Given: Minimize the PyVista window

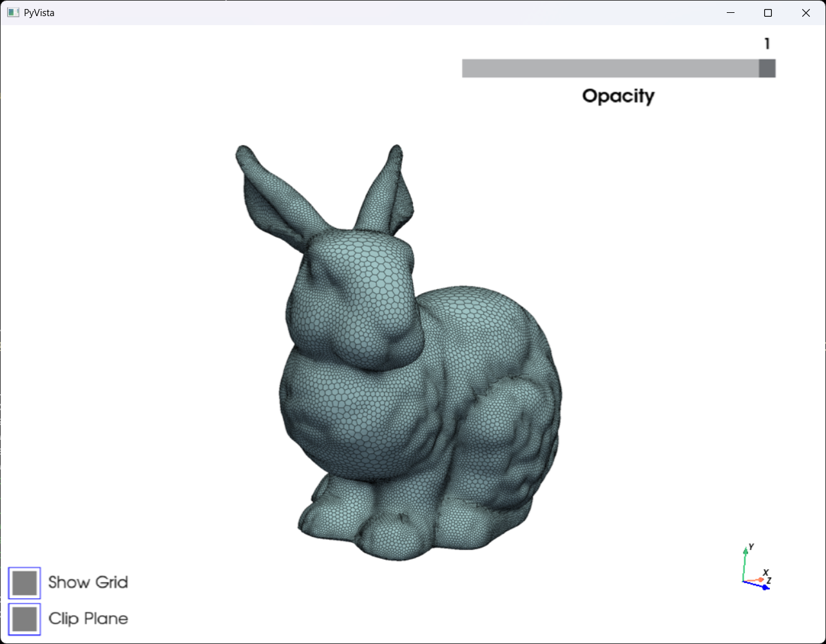Looking at the screenshot, I should coord(731,13).
